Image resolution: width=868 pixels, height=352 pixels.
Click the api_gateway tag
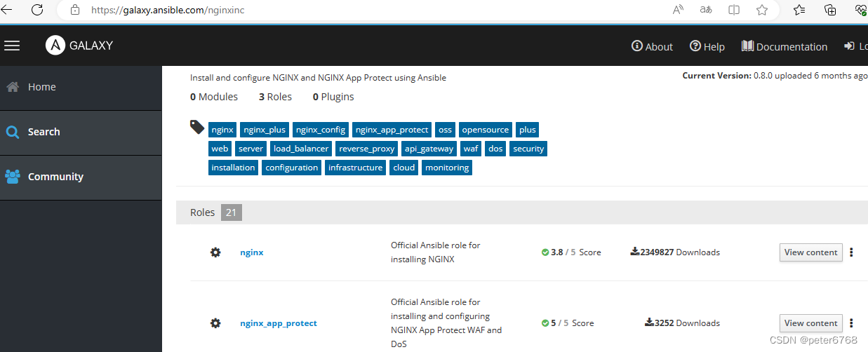[429, 149]
